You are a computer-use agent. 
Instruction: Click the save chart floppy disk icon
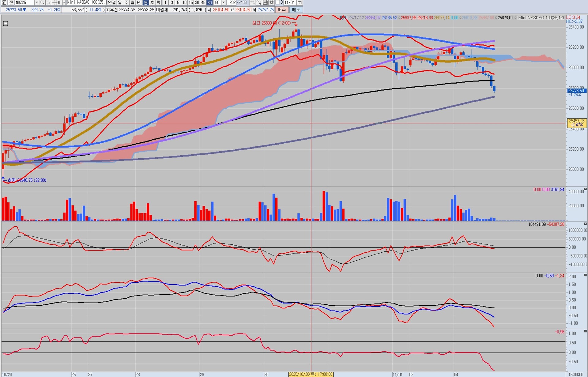265,2
